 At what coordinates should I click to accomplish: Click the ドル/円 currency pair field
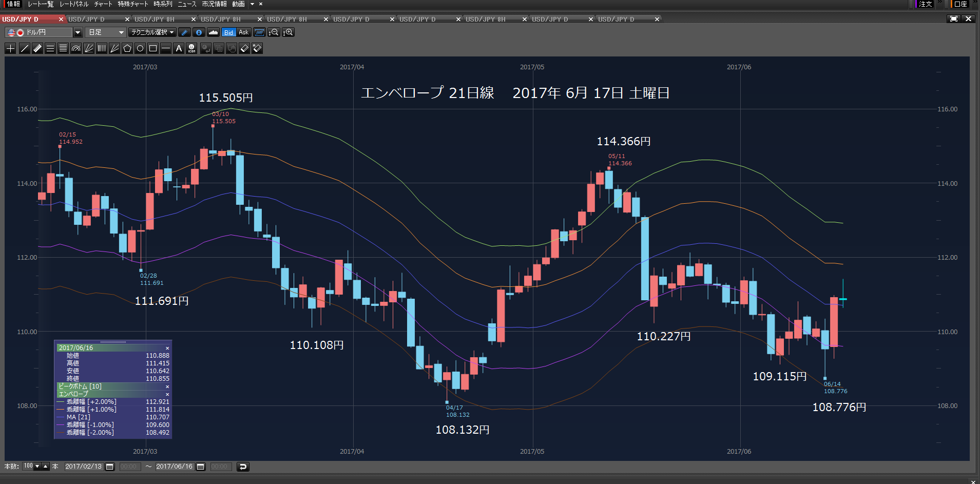39,32
